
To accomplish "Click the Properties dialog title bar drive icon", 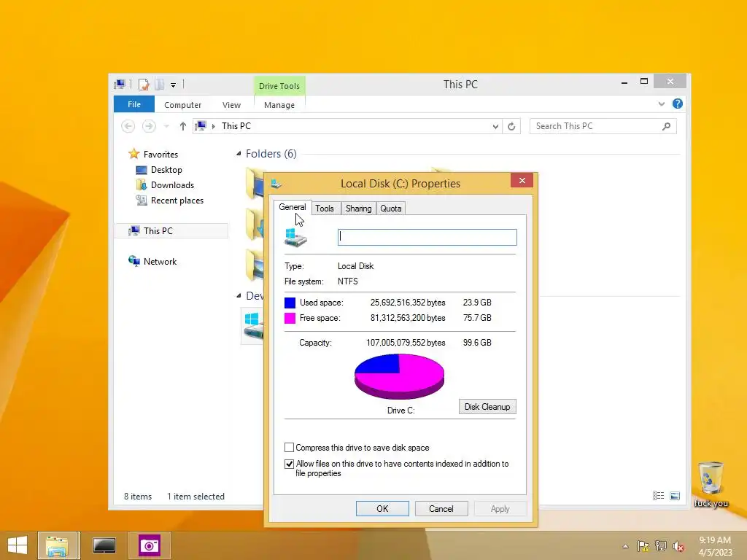I will [x=276, y=183].
